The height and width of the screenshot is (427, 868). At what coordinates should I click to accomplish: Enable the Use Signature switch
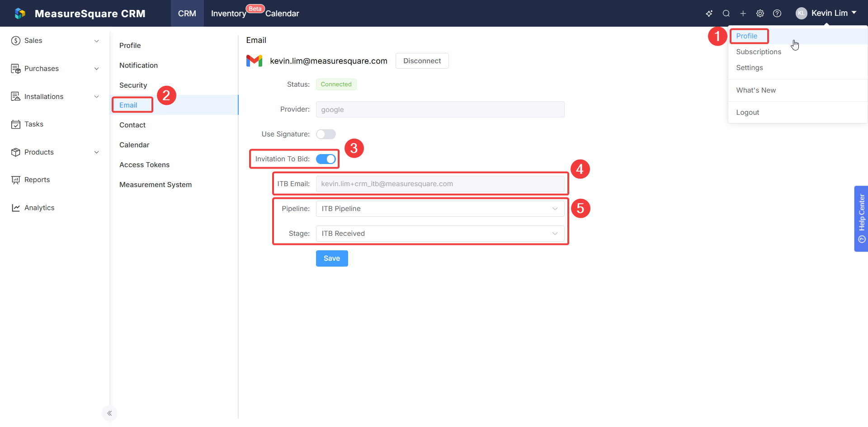coord(326,134)
